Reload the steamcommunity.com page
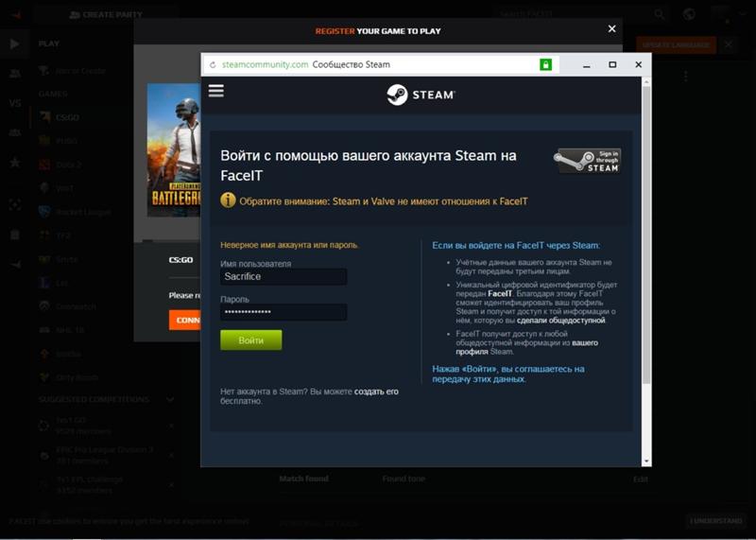Viewport: 756px width, 540px height. [213, 64]
